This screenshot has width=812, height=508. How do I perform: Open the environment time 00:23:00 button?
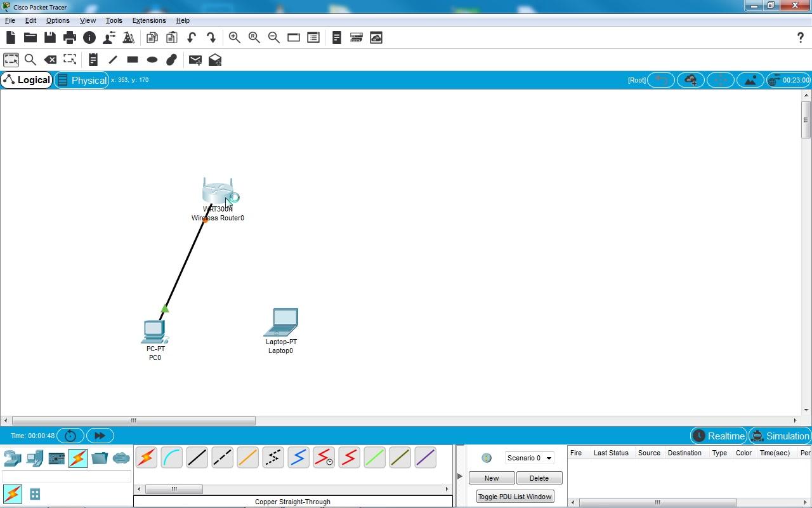pyautogui.click(x=789, y=80)
